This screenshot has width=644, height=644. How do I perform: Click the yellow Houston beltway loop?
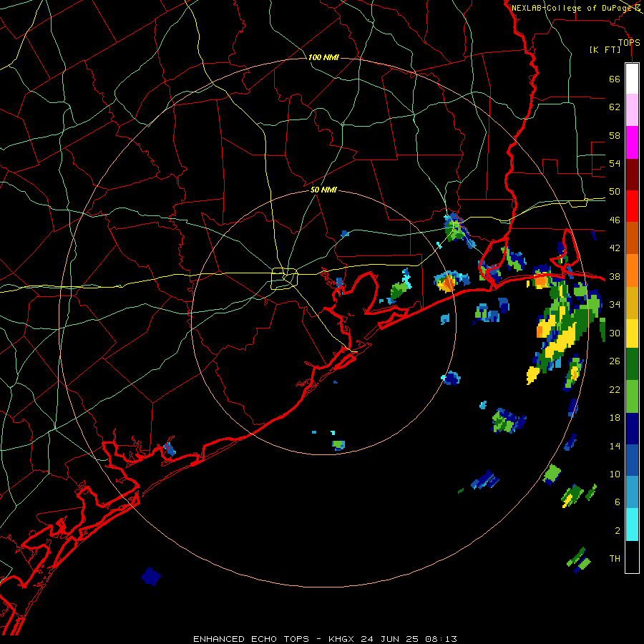click(x=284, y=278)
